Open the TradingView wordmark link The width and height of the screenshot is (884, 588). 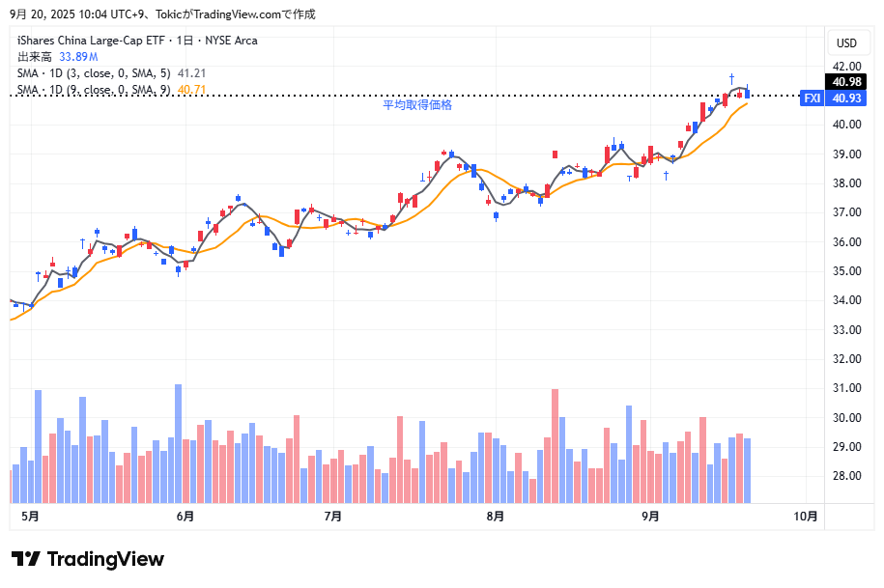(x=105, y=559)
